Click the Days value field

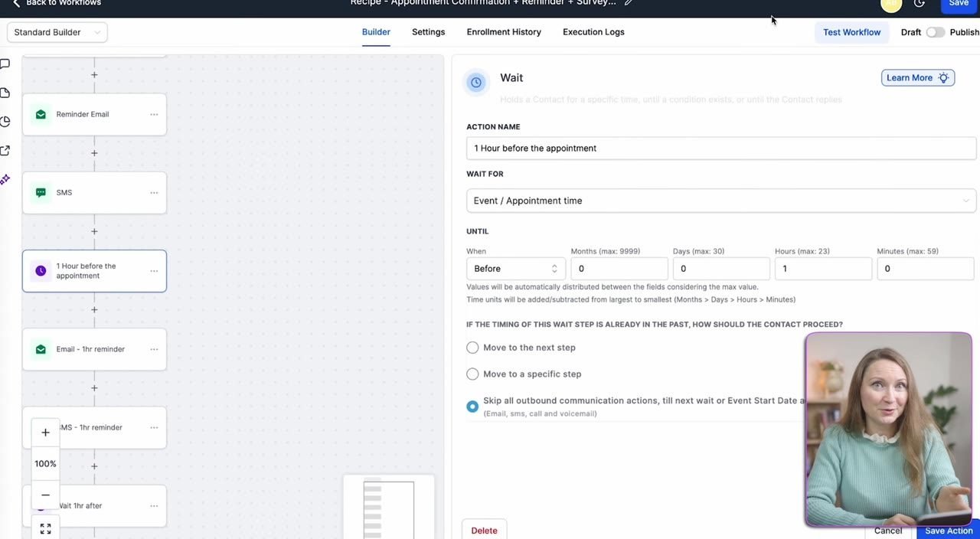point(721,269)
